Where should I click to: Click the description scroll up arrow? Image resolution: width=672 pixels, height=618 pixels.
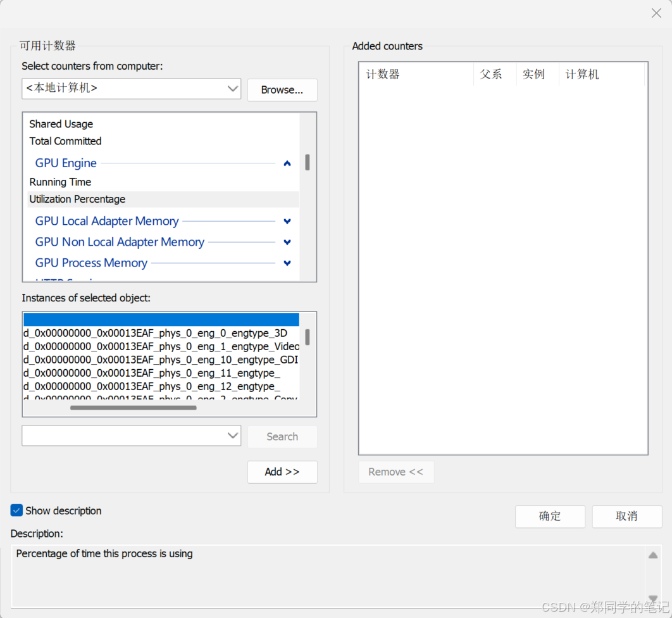click(653, 555)
